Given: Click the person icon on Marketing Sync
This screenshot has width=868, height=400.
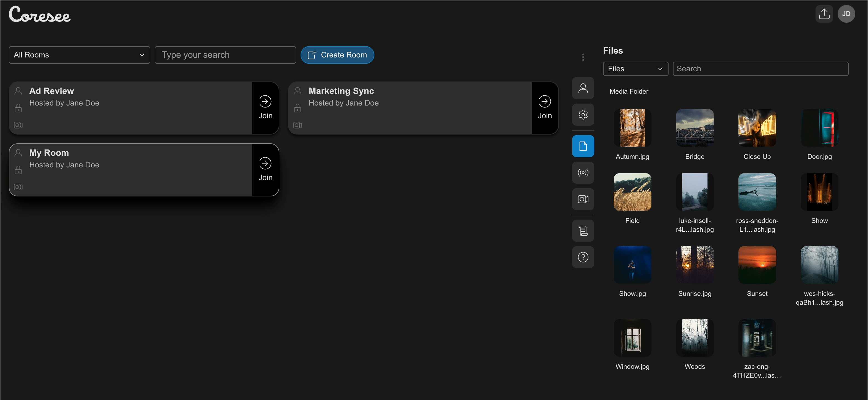Looking at the screenshot, I should coord(298,91).
